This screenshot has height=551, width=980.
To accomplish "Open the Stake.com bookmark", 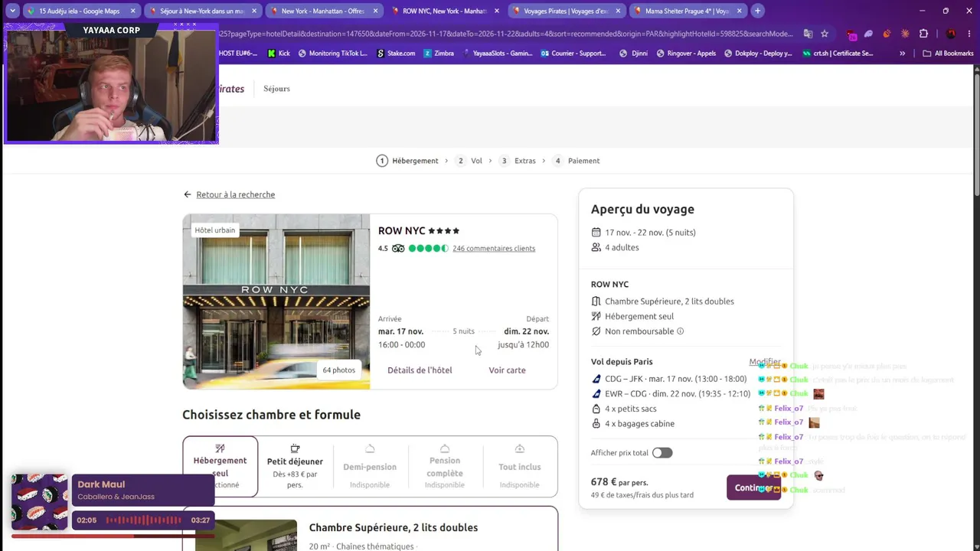I will click(x=396, y=54).
